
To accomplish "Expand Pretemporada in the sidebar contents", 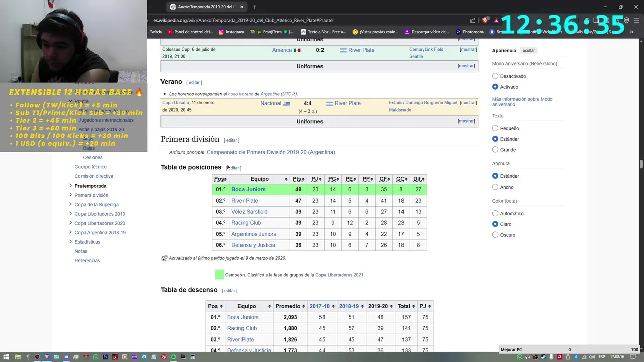I will [70, 186].
